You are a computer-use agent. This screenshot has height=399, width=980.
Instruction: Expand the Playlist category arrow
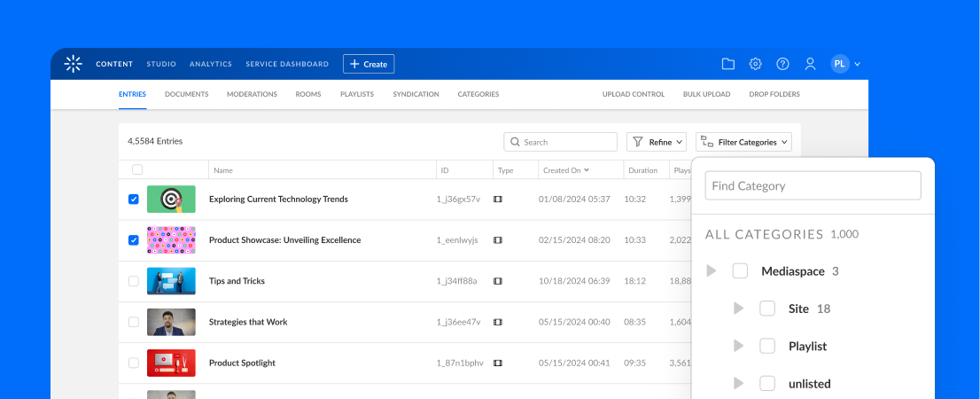[x=739, y=346]
